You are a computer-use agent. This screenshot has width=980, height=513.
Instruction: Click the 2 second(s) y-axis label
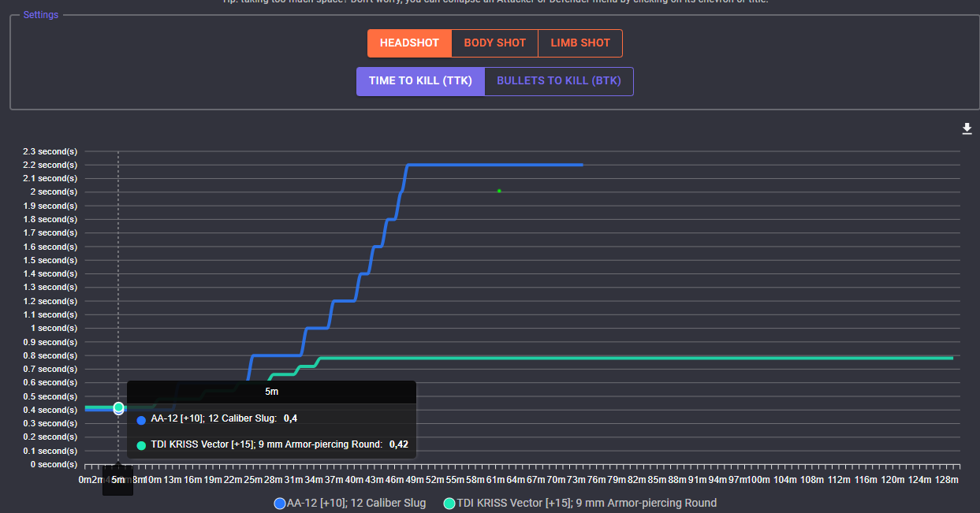54,192
